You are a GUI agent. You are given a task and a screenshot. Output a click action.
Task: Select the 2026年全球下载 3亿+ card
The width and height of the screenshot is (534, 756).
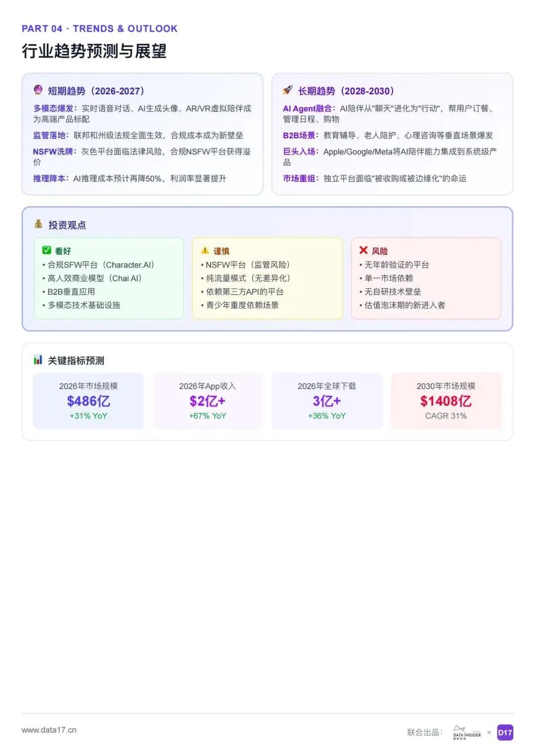327,401
